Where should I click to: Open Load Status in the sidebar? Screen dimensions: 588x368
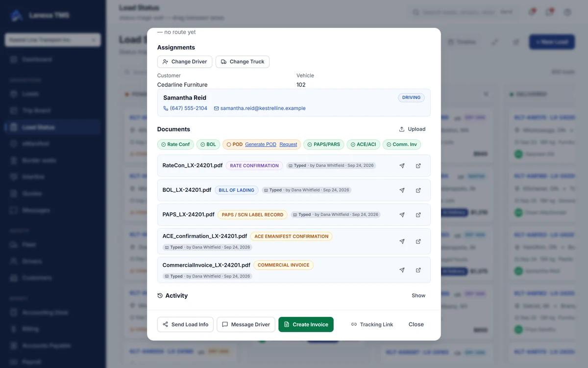tap(53, 127)
